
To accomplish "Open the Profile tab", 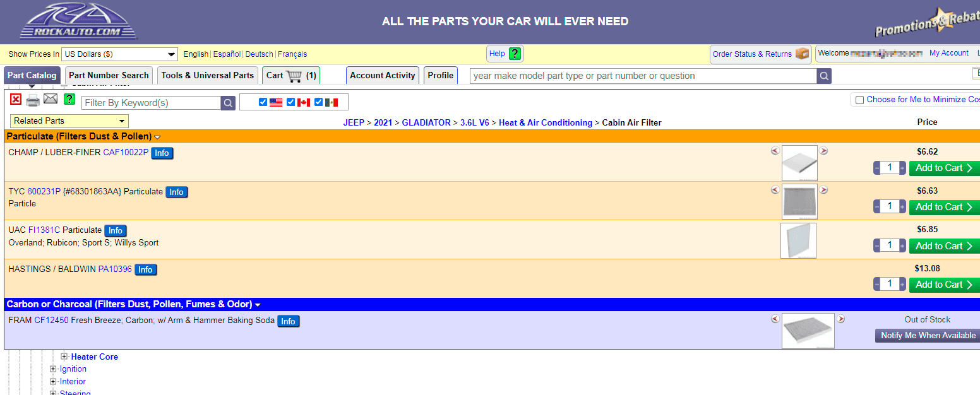I will pyautogui.click(x=441, y=75).
